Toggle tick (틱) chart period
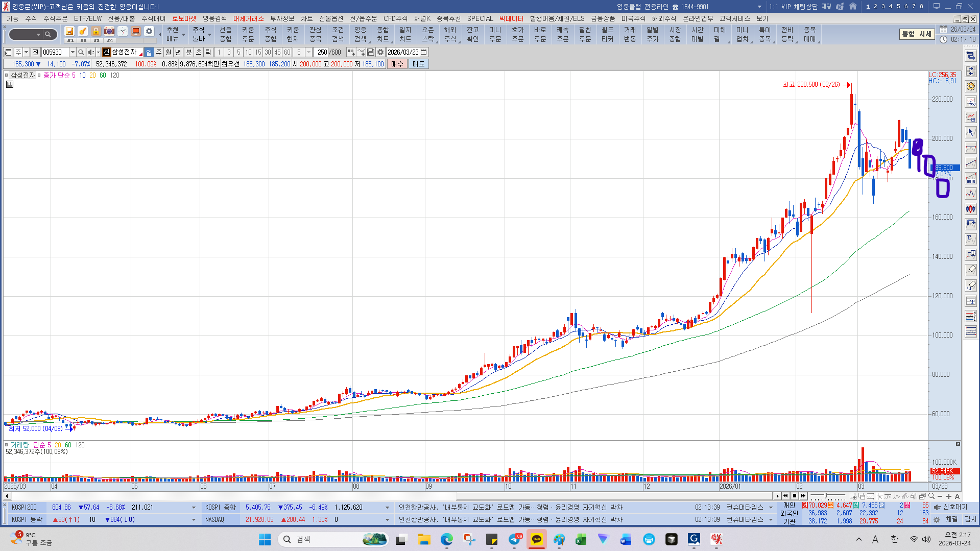980x551 pixels. coord(208,52)
